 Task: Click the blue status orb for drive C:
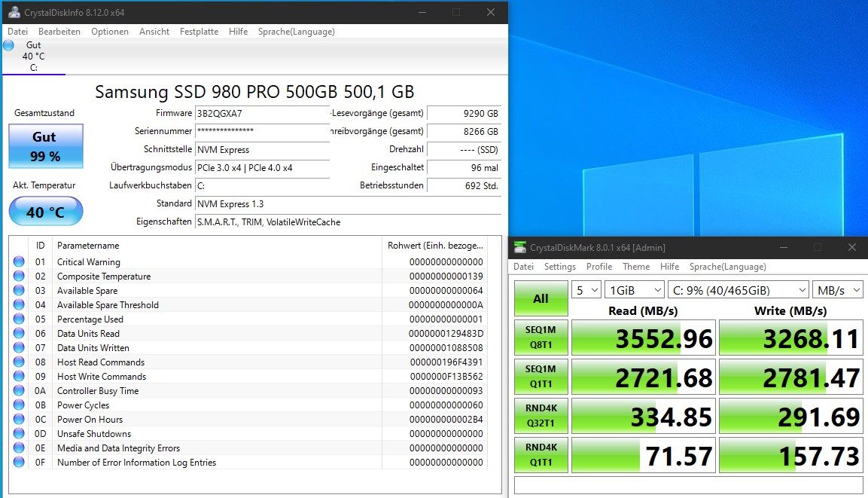(9, 45)
